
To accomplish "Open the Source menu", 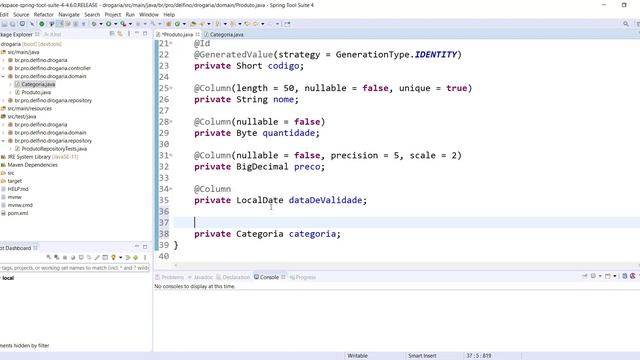I will (21, 14).
